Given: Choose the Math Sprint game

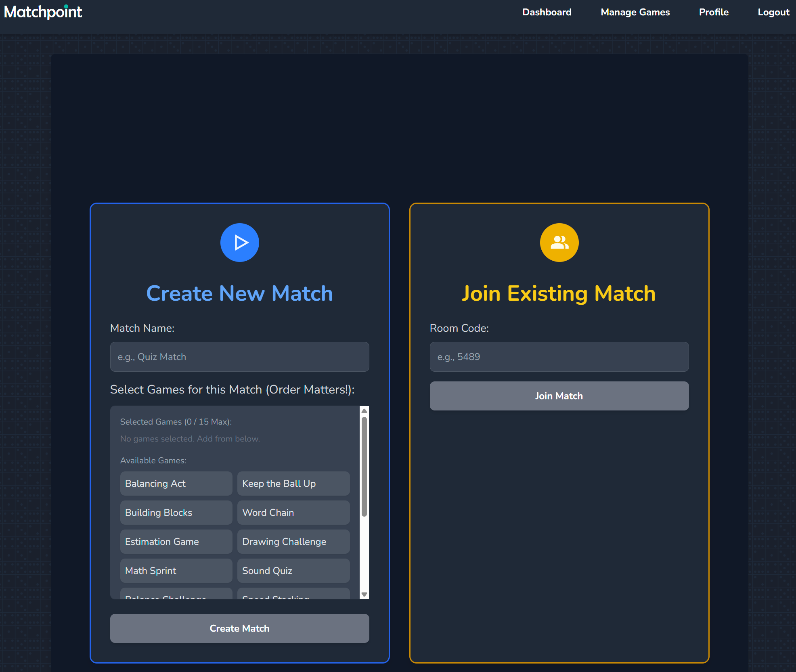Looking at the screenshot, I should click(x=176, y=571).
